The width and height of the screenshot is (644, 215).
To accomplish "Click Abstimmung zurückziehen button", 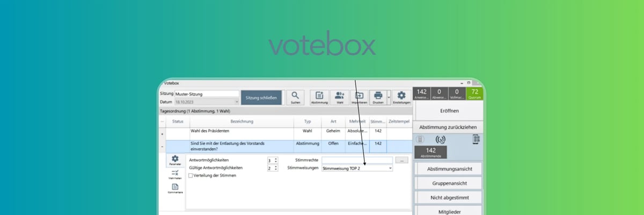I will click(x=449, y=127).
